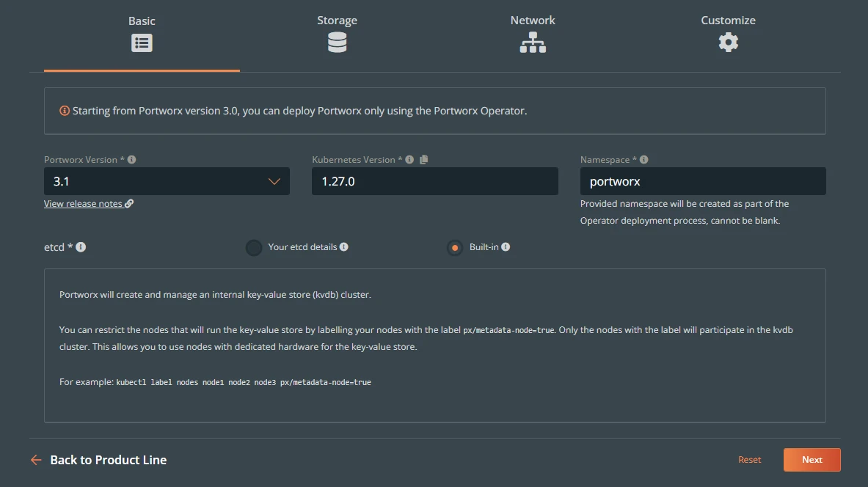Image resolution: width=868 pixels, height=487 pixels.
Task: Click warning icon in the Portworx 3.0 notice
Action: click(x=65, y=111)
